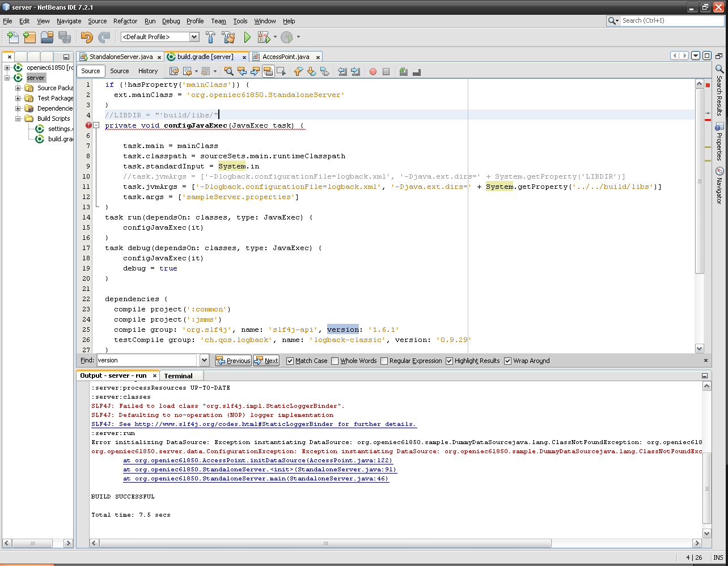Click the Run Project green arrow icon
The height and width of the screenshot is (566, 728).
tap(247, 37)
